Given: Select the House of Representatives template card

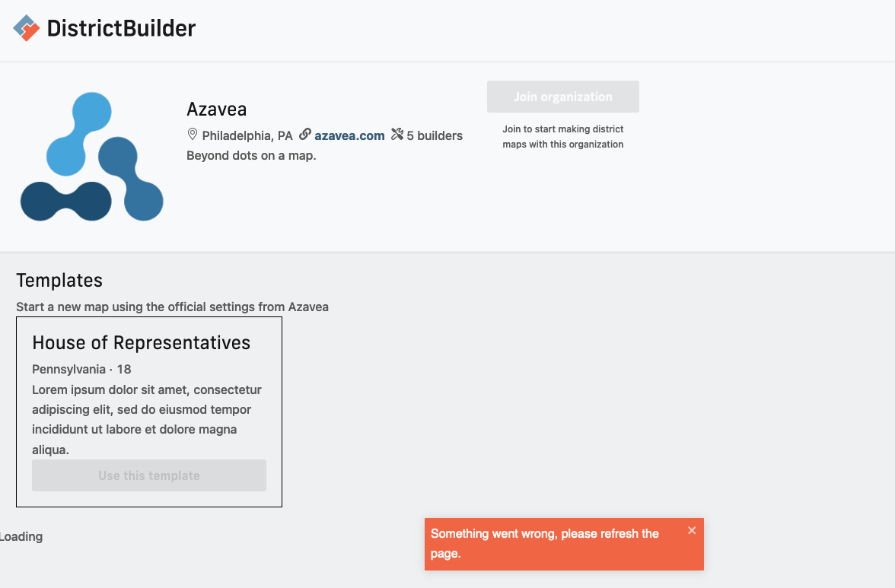Looking at the screenshot, I should click(x=148, y=412).
